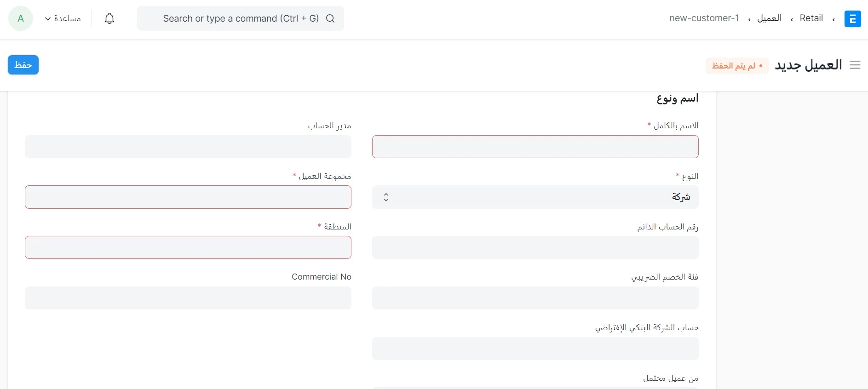868x389 pixels.
Task: Click the العميل جديد page title
Action: click(808, 65)
